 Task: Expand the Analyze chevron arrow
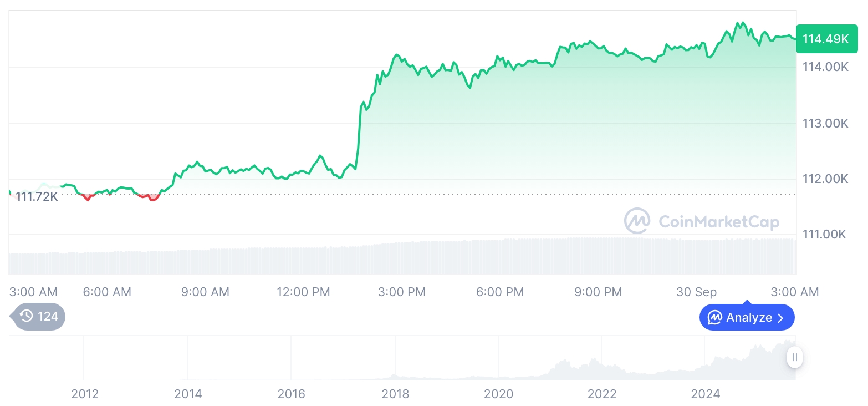780,318
